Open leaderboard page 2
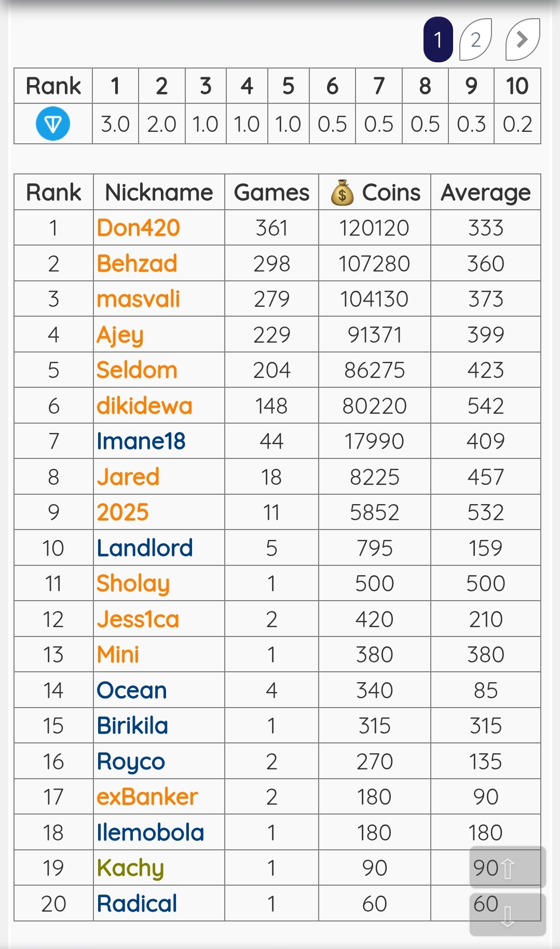 point(475,39)
